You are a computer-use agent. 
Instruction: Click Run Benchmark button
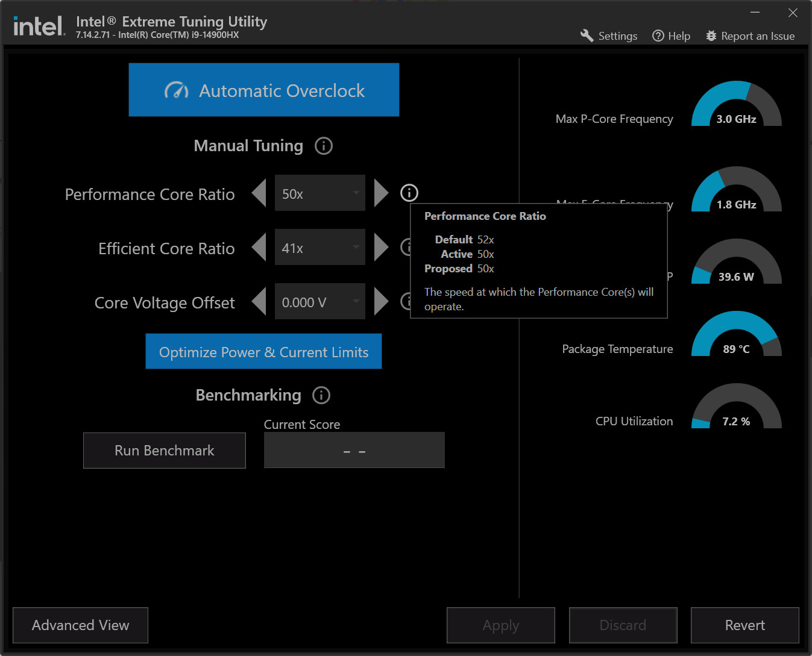pyautogui.click(x=165, y=451)
